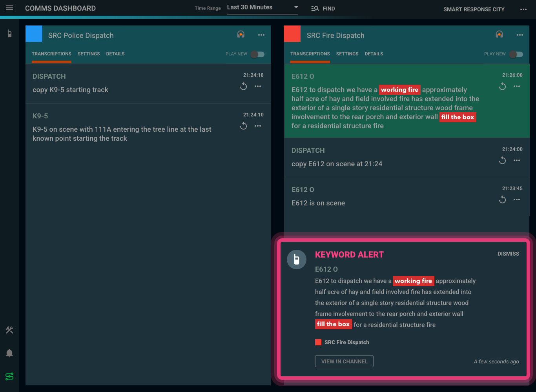This screenshot has width=536, height=392.
Task: Open the Police Dispatch Settings tab
Action: (89, 54)
